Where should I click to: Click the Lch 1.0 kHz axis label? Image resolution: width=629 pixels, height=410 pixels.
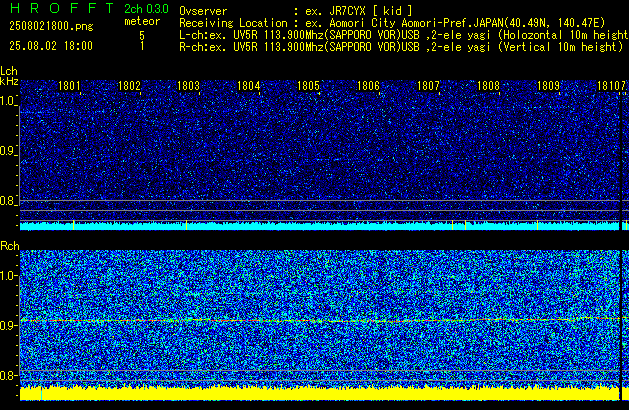(8, 101)
